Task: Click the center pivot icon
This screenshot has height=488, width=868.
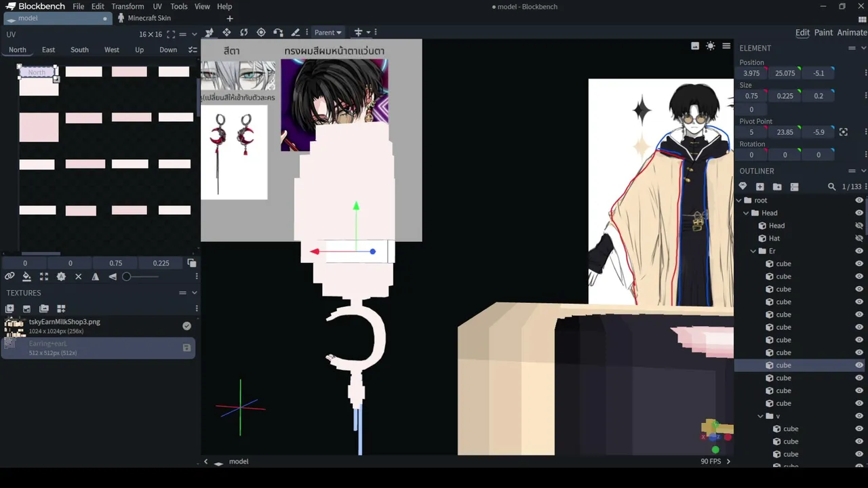Action: coord(844,132)
